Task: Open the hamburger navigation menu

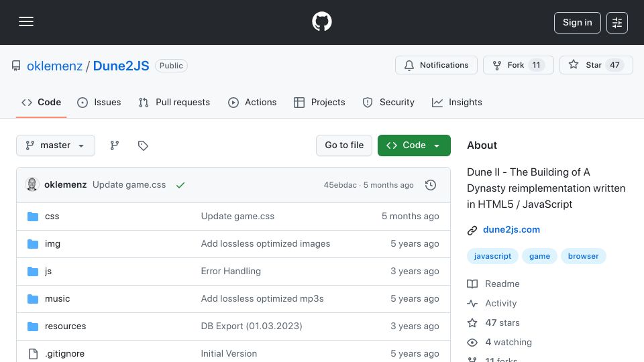Action: (26, 21)
